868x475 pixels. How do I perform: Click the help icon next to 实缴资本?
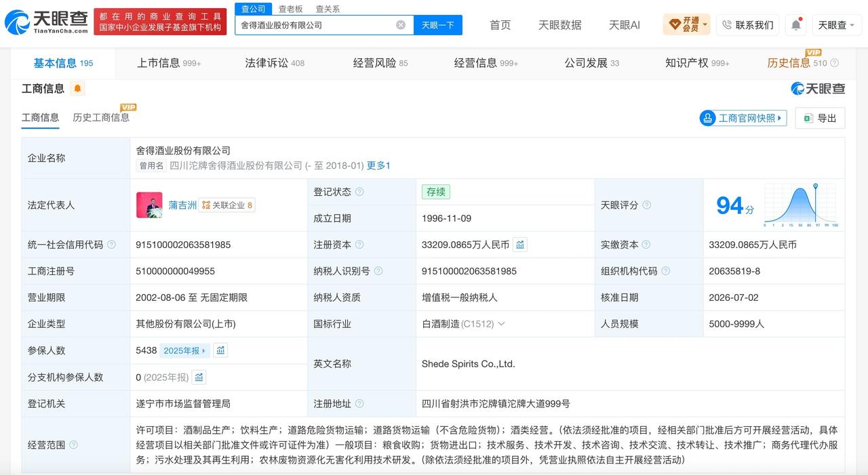[646, 245]
